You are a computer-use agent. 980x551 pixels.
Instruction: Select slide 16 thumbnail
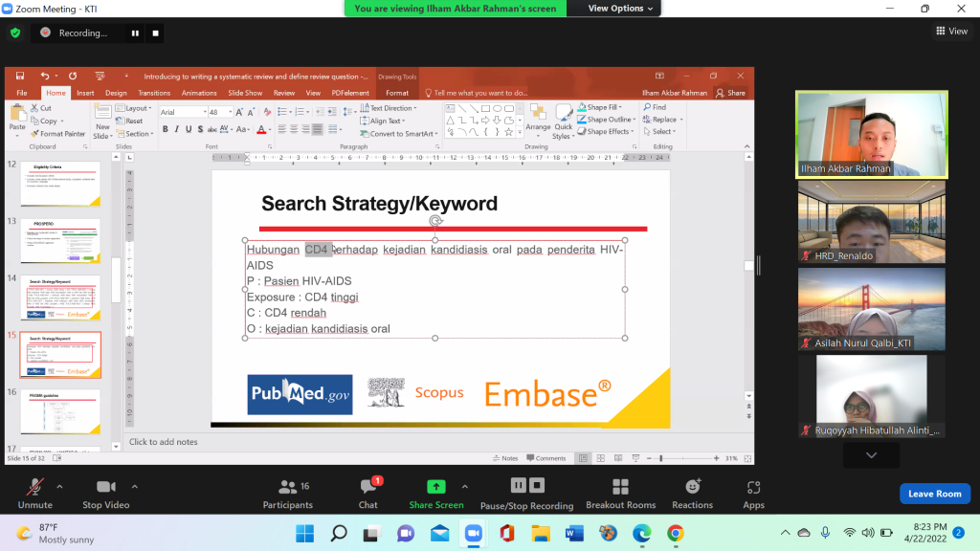pos(60,411)
